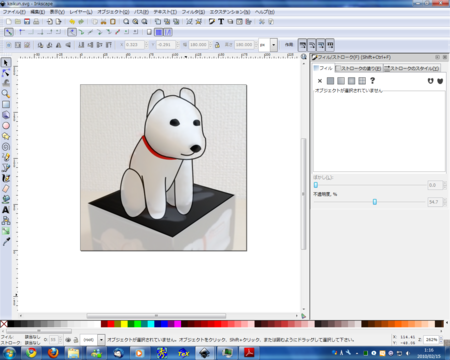Click zoom percentage spinner arrows
Image resolution: width=450 pixels, height=360 pixels.
pyautogui.click(x=441, y=340)
